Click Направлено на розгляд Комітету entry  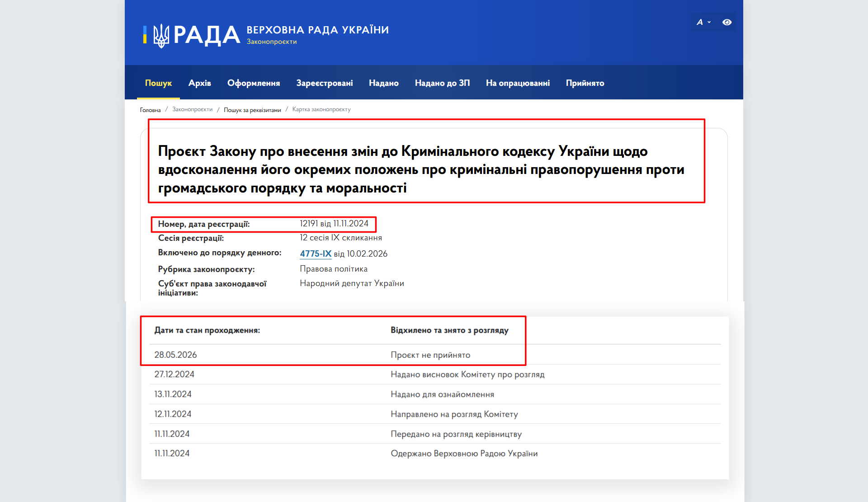(x=454, y=414)
